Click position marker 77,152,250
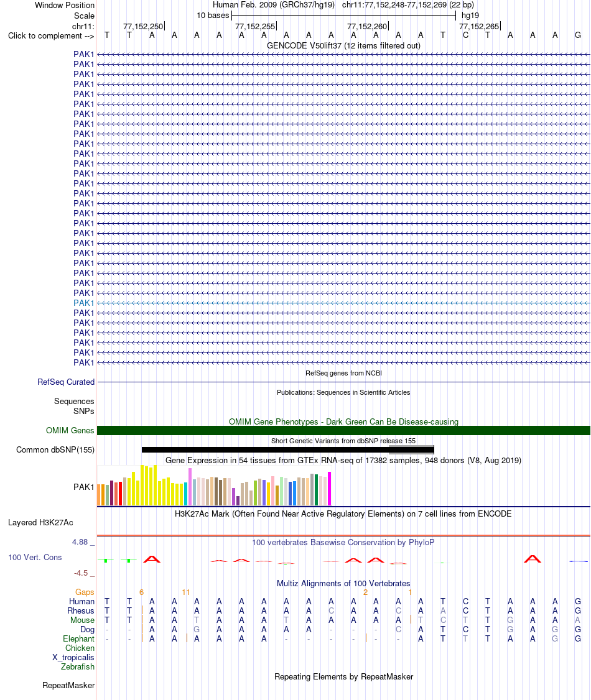The width and height of the screenshot is (591, 700). tap(143, 26)
